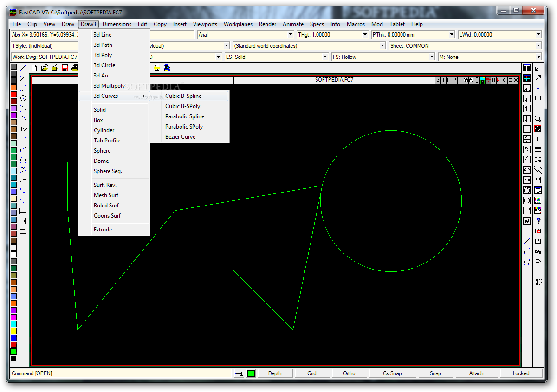Select the parallel lines tool in left toolbar

click(23, 88)
